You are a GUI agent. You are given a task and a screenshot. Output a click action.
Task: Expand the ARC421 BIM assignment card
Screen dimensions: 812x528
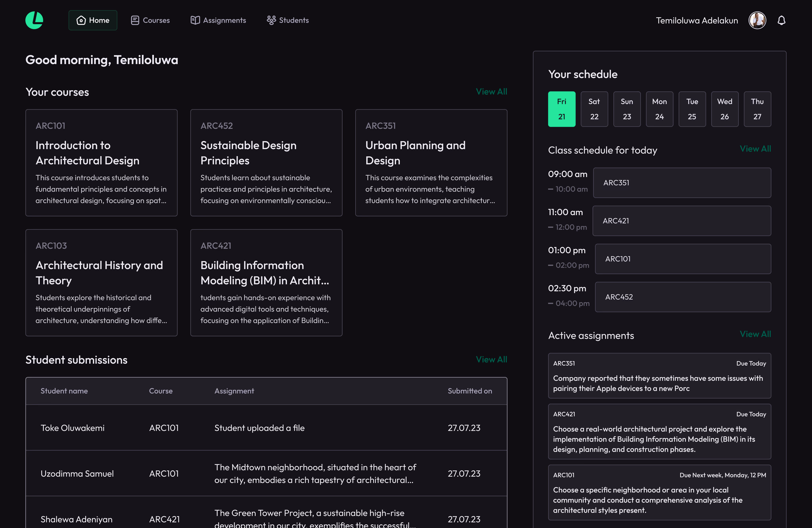pyautogui.click(x=659, y=432)
